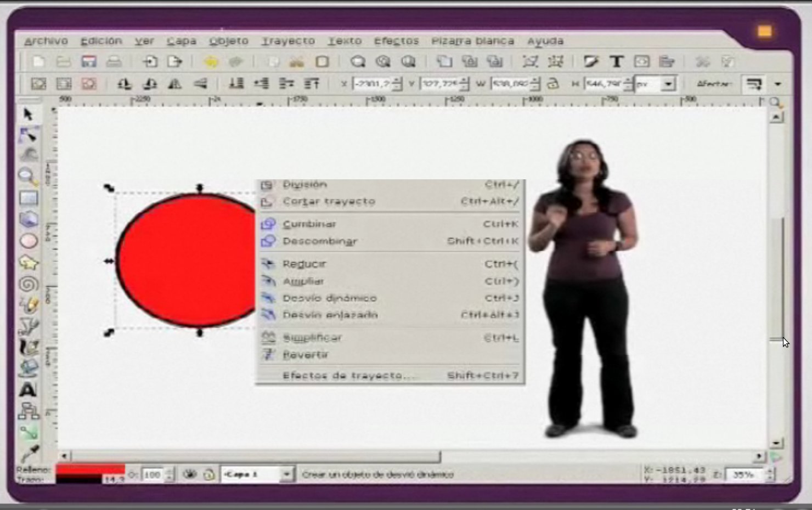Open a file with folder icon
This screenshot has height=510, width=812.
pyautogui.click(x=64, y=61)
